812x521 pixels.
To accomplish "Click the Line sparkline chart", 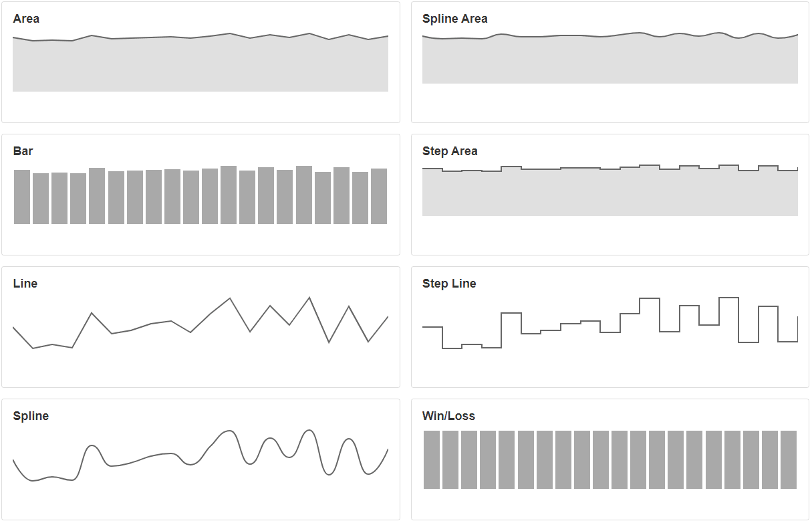I will 200,323.
